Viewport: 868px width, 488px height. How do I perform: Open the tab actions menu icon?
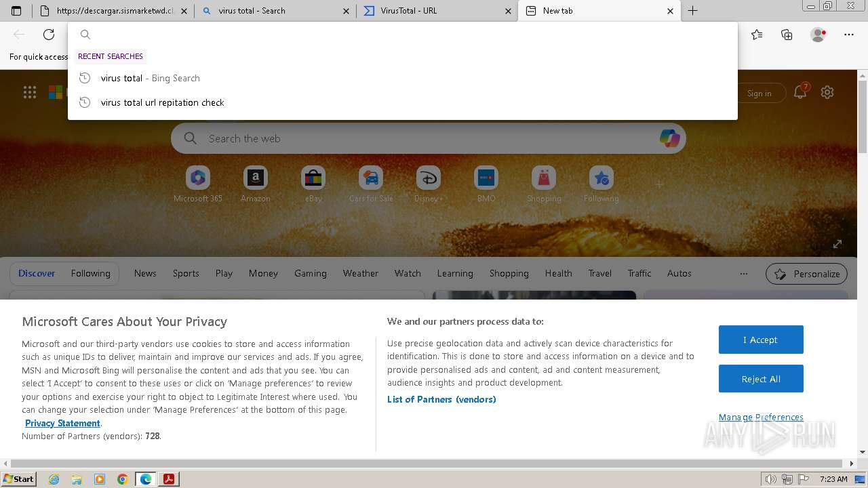pyautogui.click(x=16, y=11)
